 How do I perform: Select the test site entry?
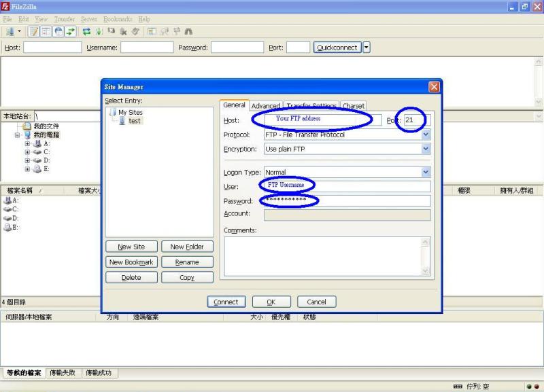click(134, 121)
